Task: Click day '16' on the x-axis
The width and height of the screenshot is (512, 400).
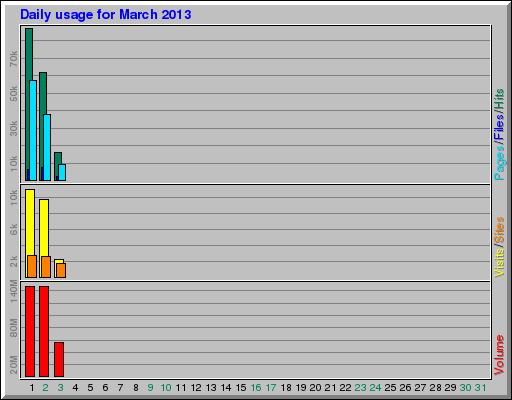Action: point(256,388)
